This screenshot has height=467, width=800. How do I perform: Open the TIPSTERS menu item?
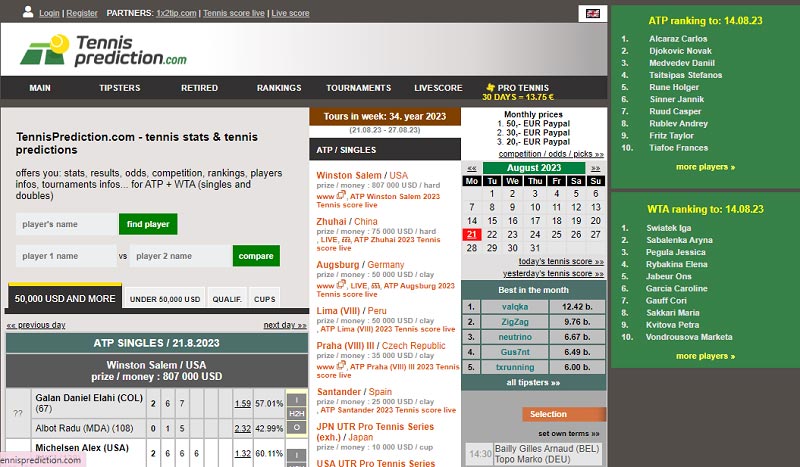pos(119,88)
